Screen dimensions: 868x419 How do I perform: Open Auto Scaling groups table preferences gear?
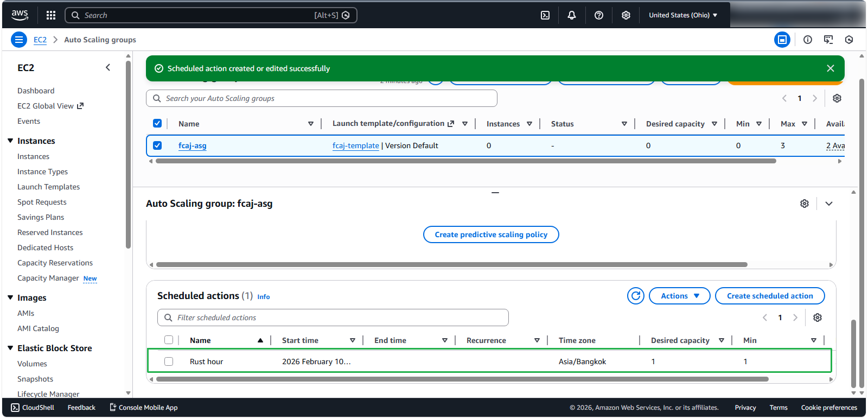(837, 98)
